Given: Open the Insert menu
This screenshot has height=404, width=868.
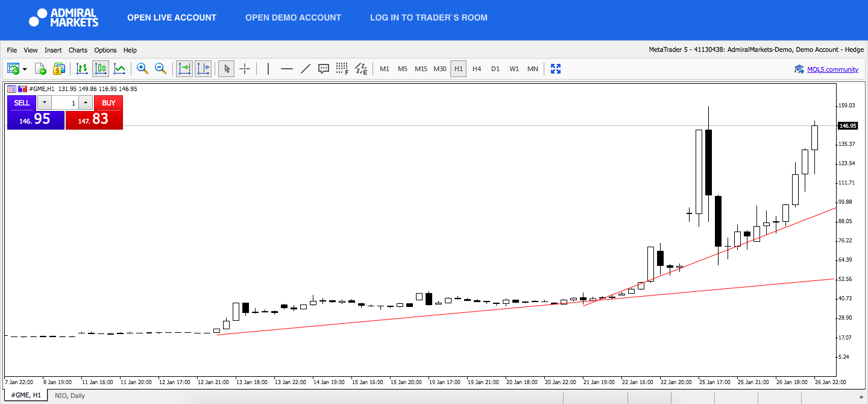Looking at the screenshot, I should [53, 50].
